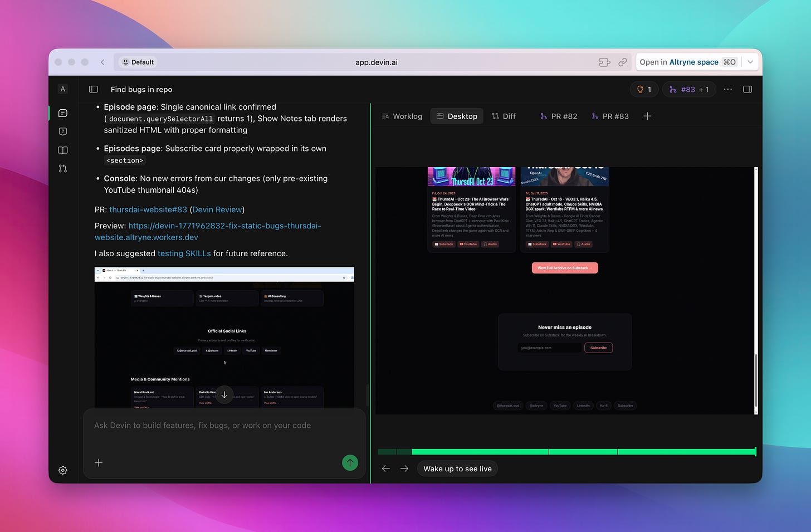Click LinkedIn footer pill
Screen dimensions: 811x532
(583, 406)
